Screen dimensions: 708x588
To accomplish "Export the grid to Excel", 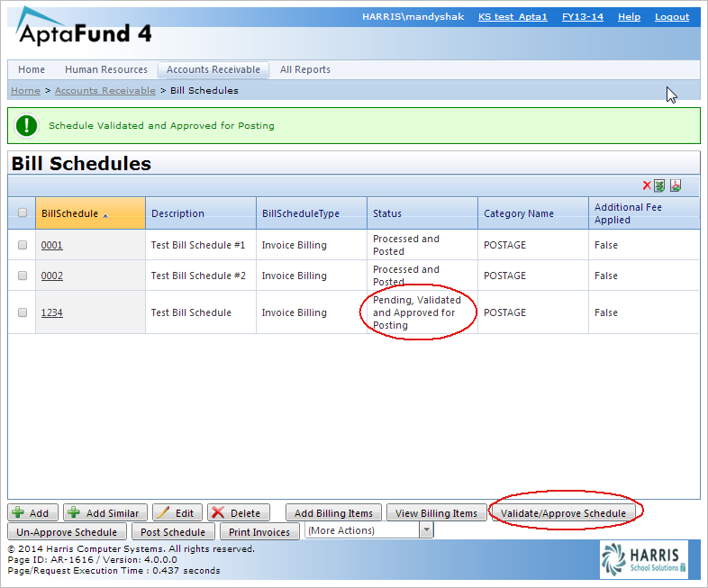I will click(659, 185).
